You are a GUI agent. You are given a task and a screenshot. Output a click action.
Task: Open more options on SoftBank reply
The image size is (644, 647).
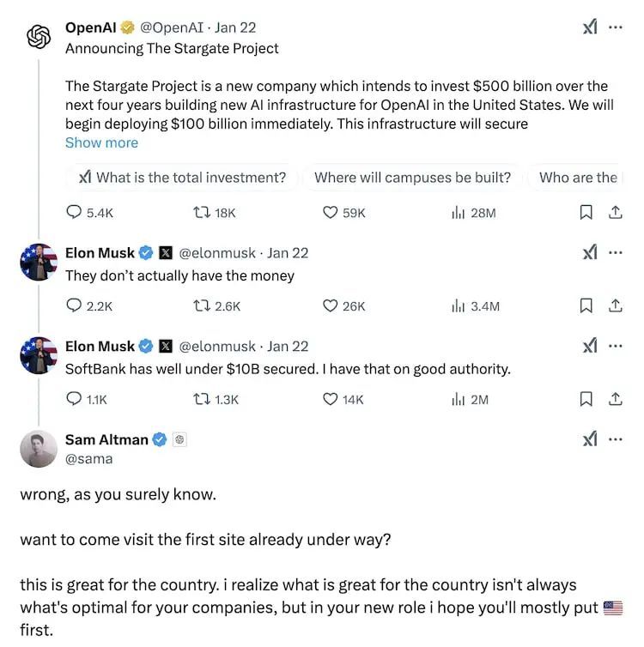(615, 346)
